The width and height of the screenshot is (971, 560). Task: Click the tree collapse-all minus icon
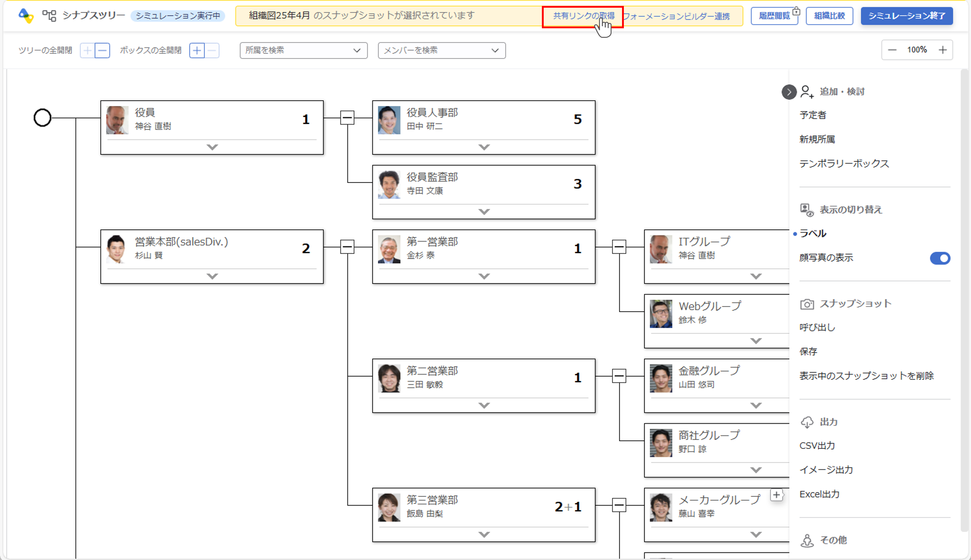(102, 50)
